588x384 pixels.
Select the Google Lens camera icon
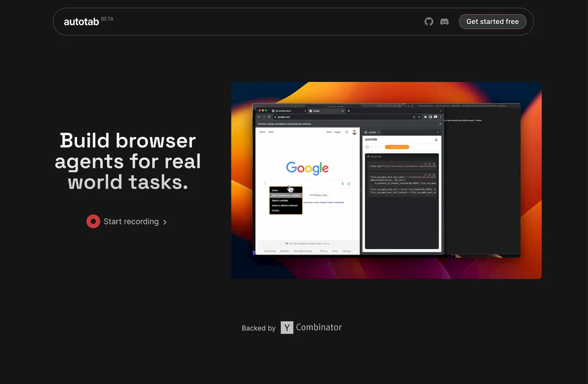coord(349,184)
